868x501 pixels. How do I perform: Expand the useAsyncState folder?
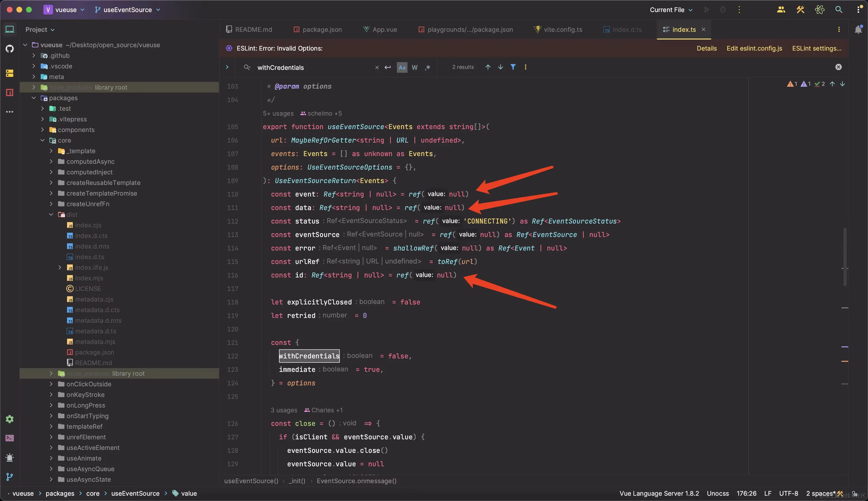[51, 479]
